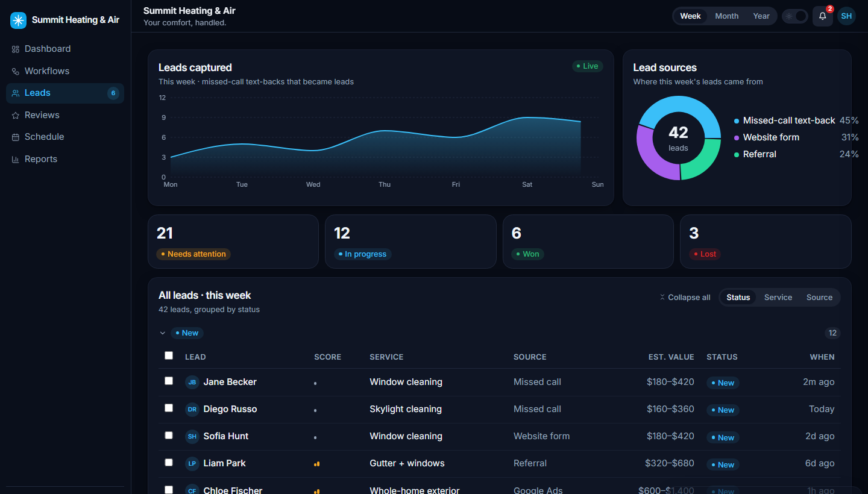Viewport: 868px width, 494px height.
Task: Group leads by Status
Action: (x=738, y=298)
